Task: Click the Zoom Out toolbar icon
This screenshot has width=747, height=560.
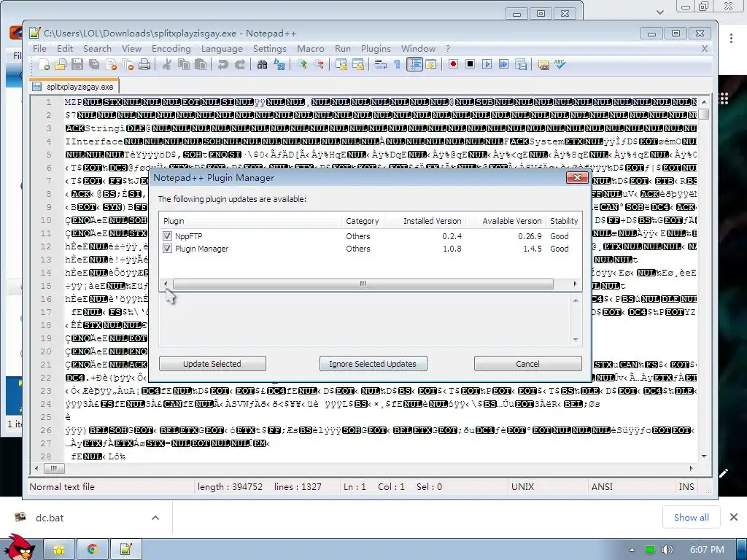Action: click(319, 64)
